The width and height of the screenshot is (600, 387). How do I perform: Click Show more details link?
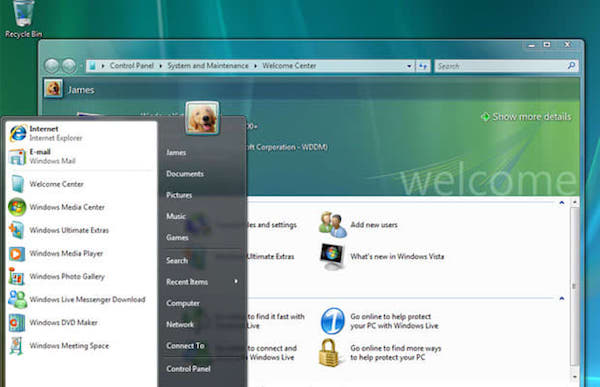pyautogui.click(x=532, y=117)
